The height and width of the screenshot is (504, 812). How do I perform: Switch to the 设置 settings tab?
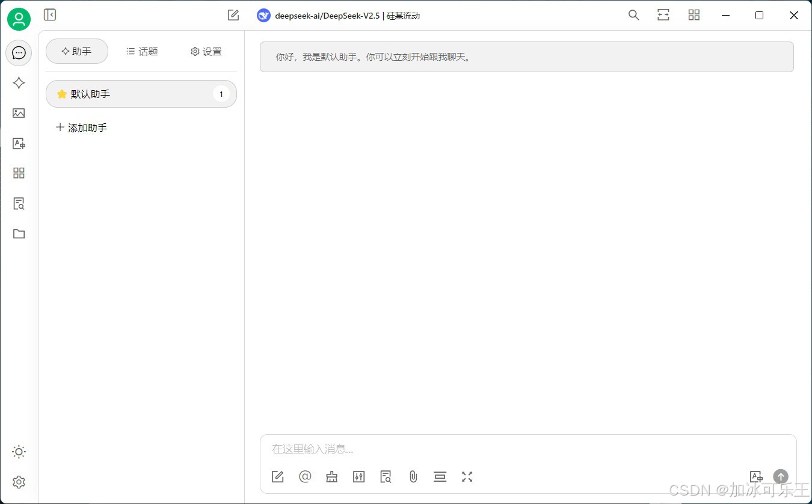205,51
